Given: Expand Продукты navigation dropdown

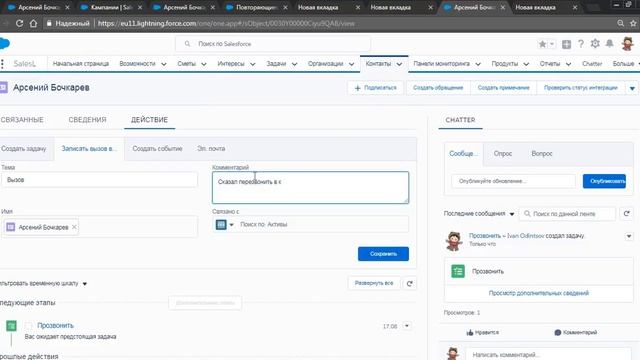Looking at the screenshot, I should point(526,64).
